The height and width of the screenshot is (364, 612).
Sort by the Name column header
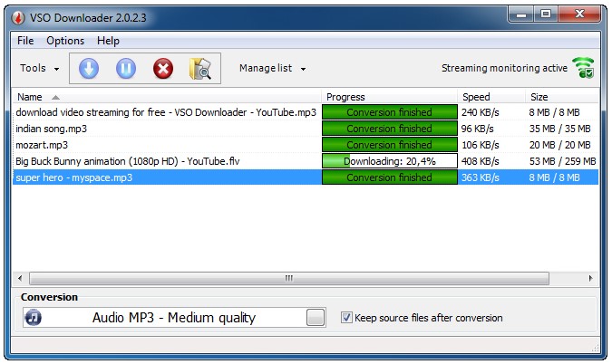coord(167,97)
